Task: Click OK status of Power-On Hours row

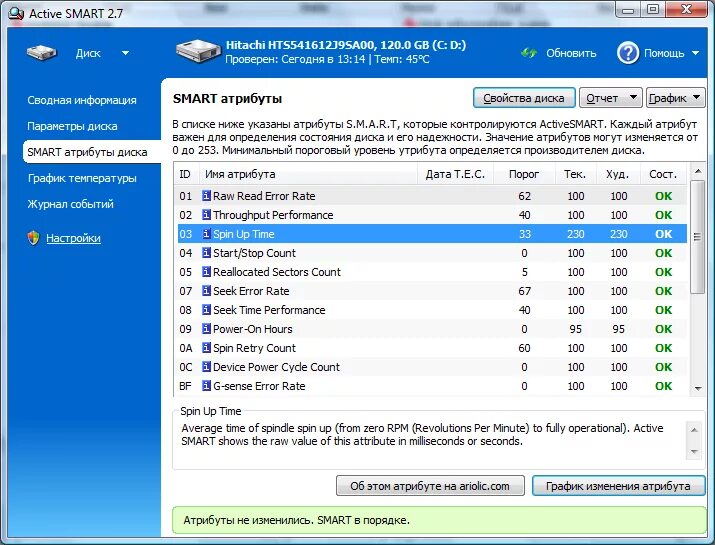Action: point(663,329)
